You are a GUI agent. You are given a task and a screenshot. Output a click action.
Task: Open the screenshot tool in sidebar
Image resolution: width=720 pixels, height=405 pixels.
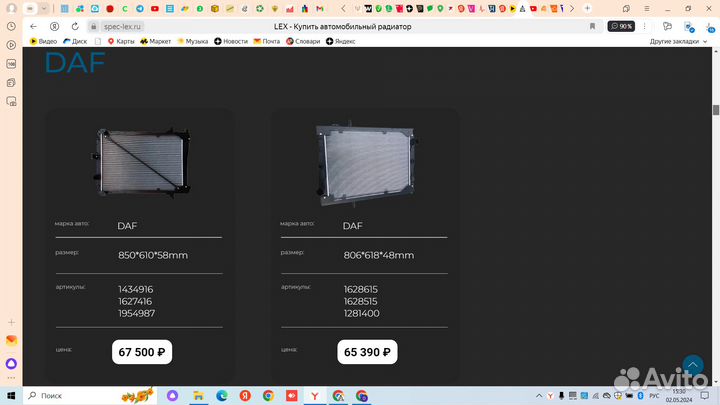[x=11, y=101]
